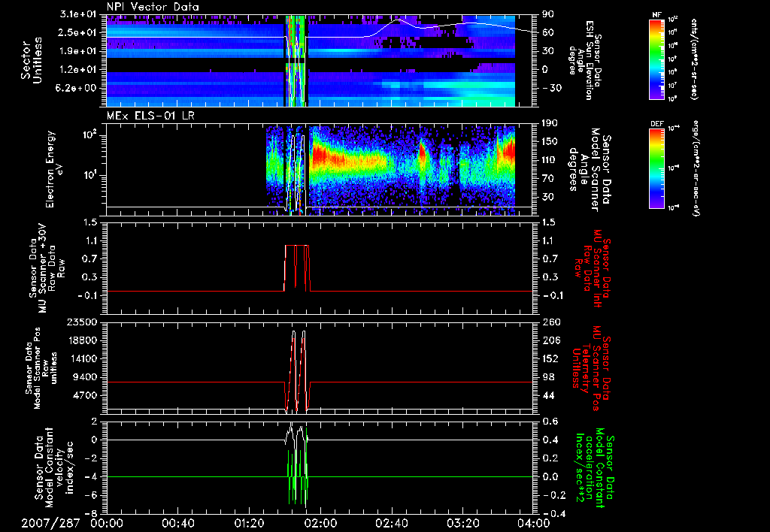Click the DEF color scale bar
770x532 pixels.
[x=657, y=168]
